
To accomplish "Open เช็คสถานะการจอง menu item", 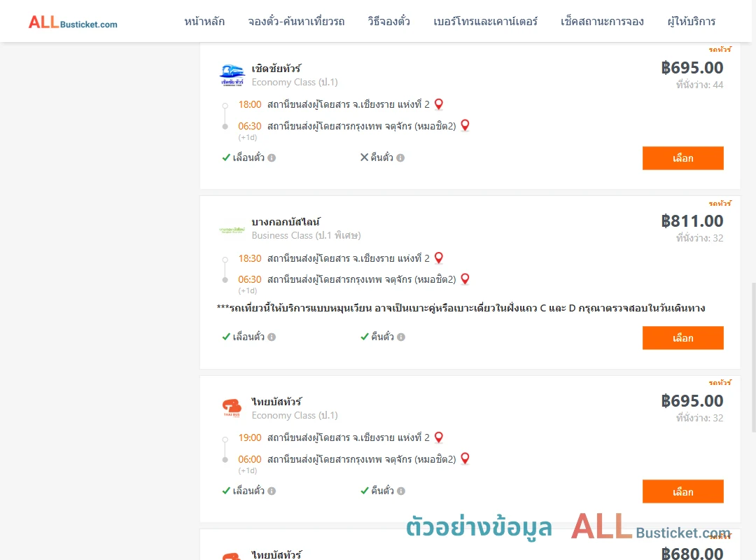I will point(602,21).
